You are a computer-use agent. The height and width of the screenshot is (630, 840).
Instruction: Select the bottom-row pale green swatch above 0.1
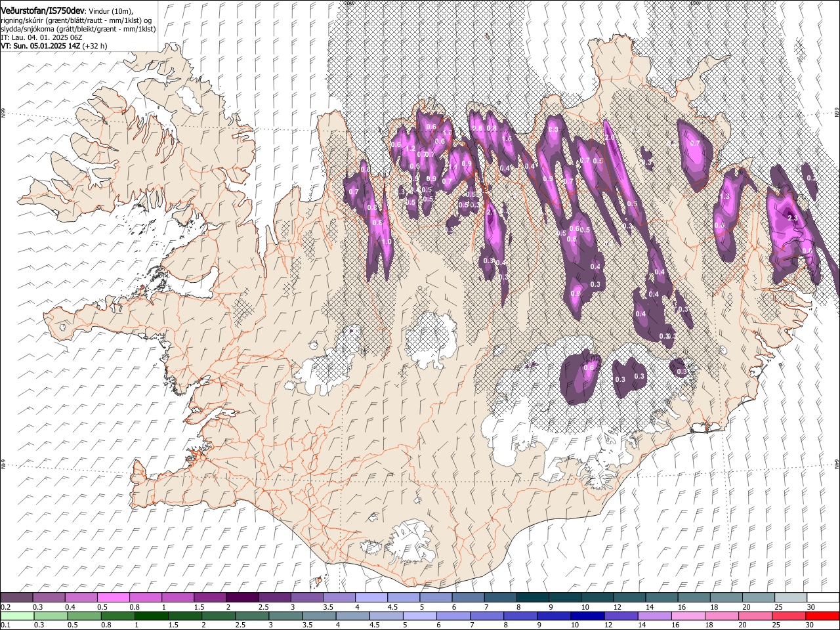coord(17,616)
